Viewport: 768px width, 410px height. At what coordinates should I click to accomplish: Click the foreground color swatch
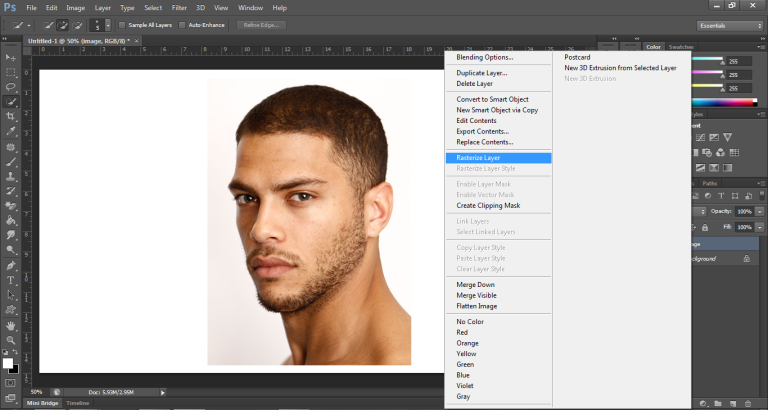(8, 361)
